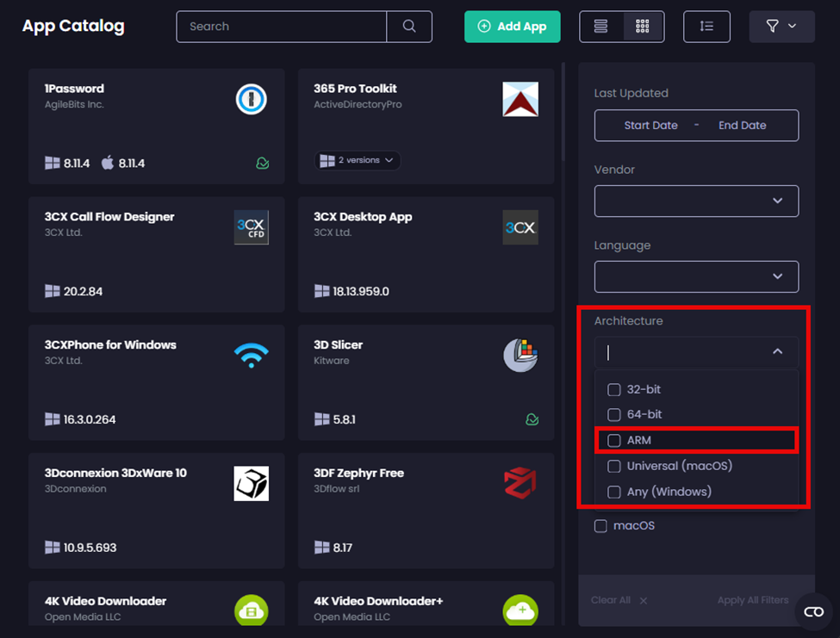The width and height of the screenshot is (840, 638).
Task: Expand the 2 versions dropdown on 365 Pro Toolkit
Action: click(358, 160)
